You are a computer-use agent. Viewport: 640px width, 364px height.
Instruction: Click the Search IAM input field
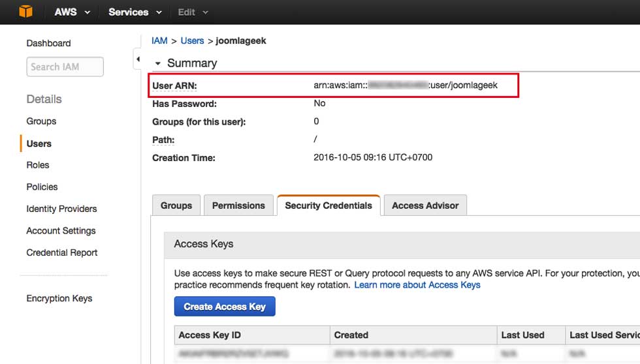pyautogui.click(x=65, y=67)
